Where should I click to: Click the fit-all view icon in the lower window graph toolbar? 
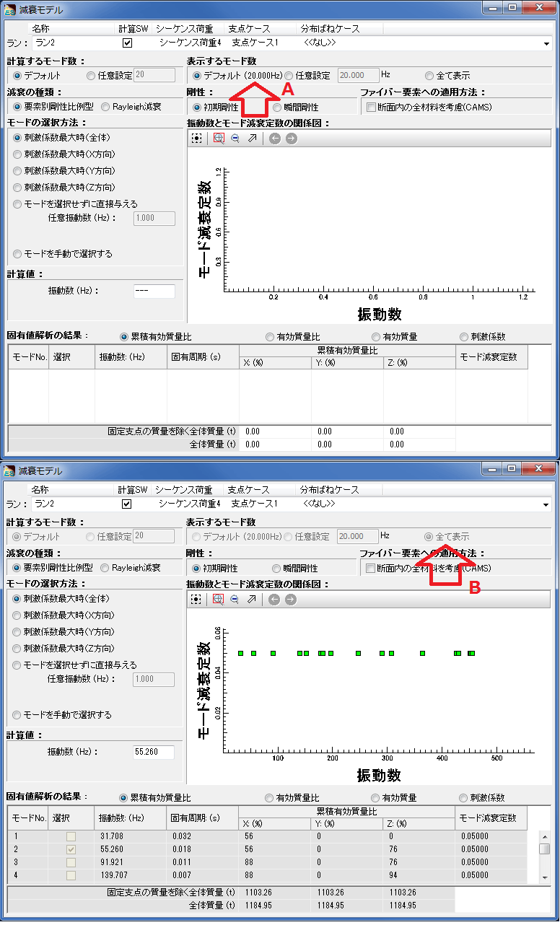point(196,599)
